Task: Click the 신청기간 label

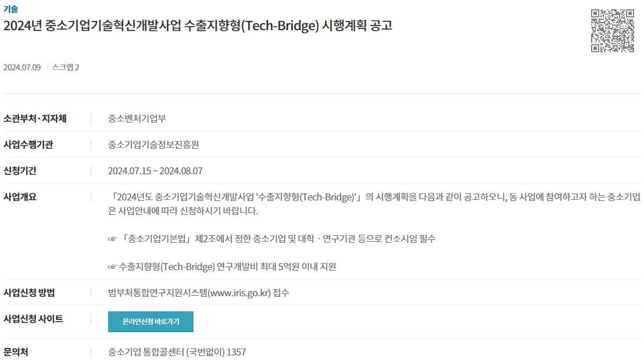Action: (x=20, y=171)
